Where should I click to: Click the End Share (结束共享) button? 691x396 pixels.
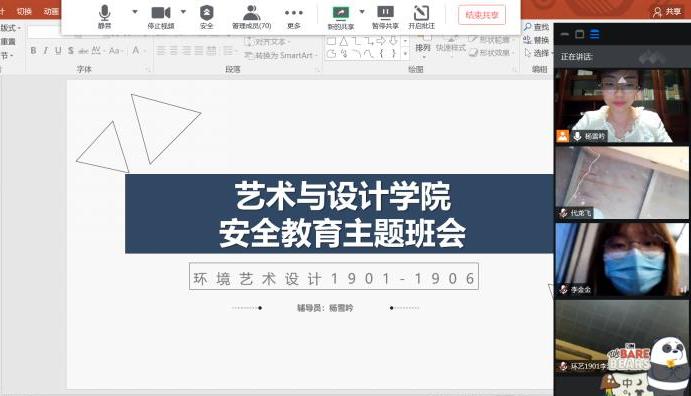[x=482, y=15]
